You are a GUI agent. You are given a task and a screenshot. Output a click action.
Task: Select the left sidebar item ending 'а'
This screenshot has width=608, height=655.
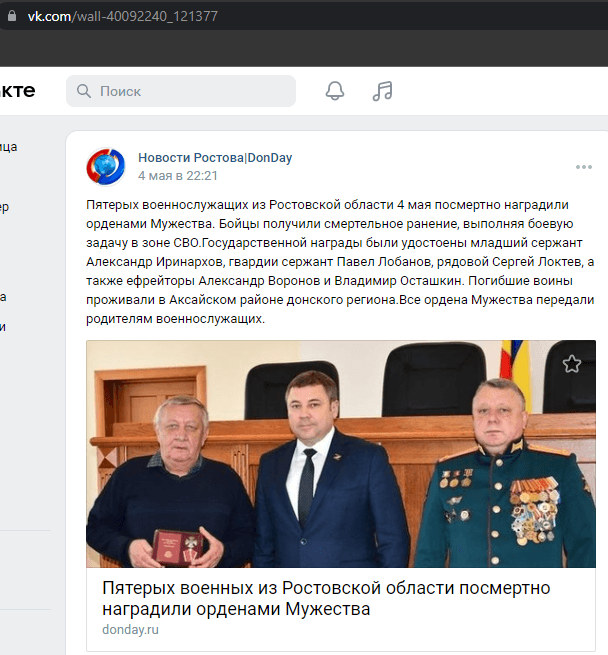point(3,297)
